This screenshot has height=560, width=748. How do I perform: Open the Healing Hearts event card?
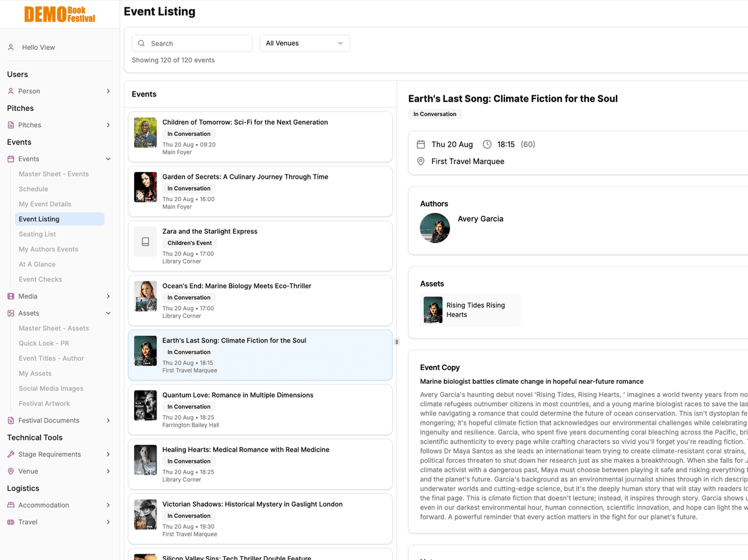pos(260,464)
